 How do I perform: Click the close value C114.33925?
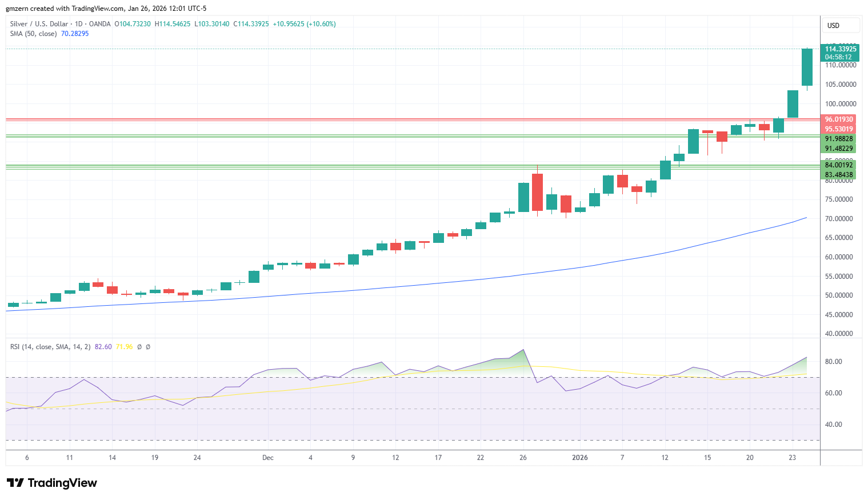251,24
